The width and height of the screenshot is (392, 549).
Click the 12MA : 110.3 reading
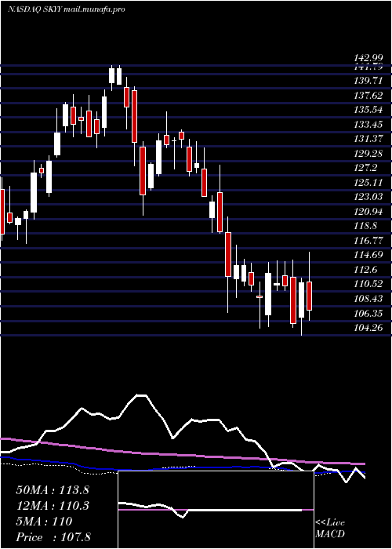[x=53, y=506]
